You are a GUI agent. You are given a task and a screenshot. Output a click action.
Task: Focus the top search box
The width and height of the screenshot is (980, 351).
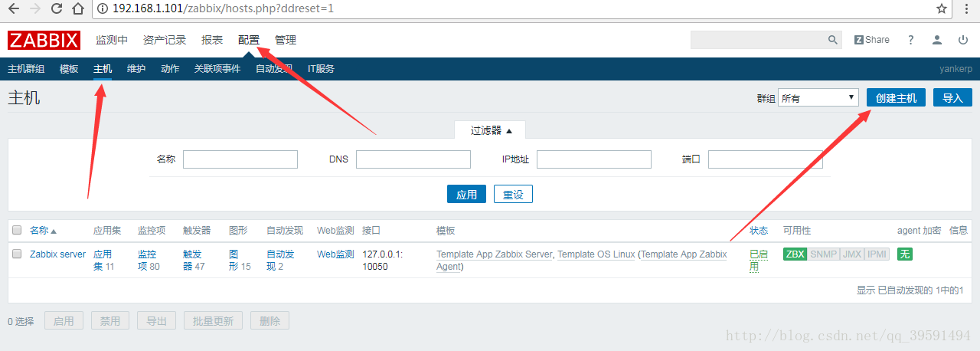tap(759, 40)
